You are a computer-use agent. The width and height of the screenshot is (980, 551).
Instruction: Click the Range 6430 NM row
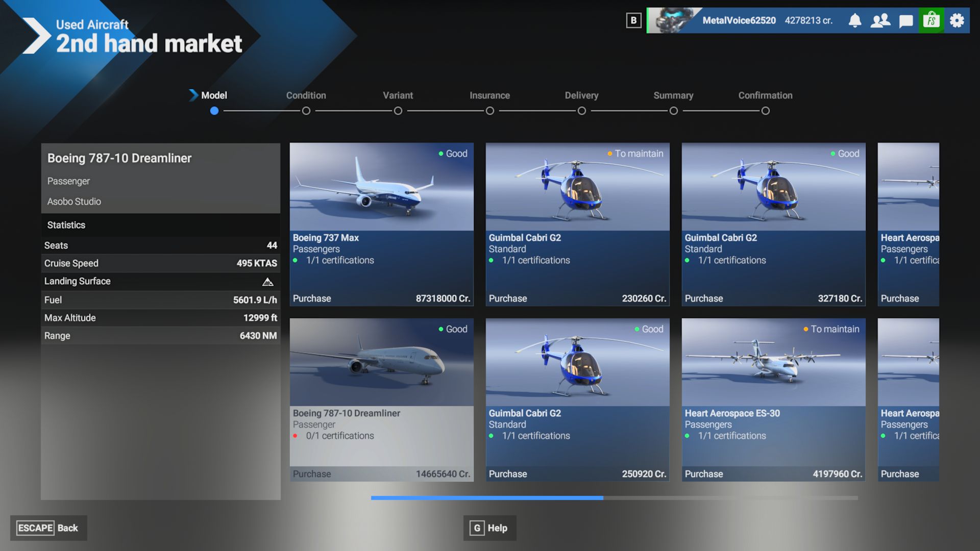160,336
